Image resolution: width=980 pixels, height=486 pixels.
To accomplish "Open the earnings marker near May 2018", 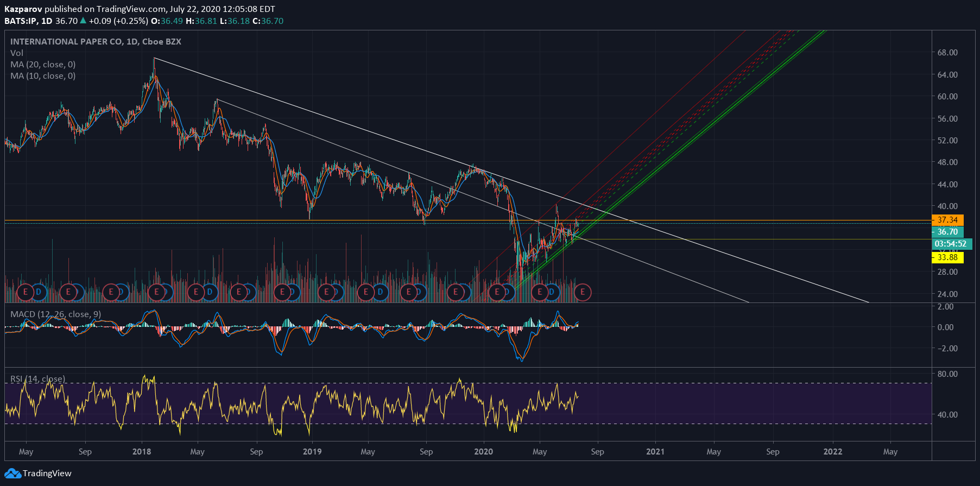I will 196,292.
